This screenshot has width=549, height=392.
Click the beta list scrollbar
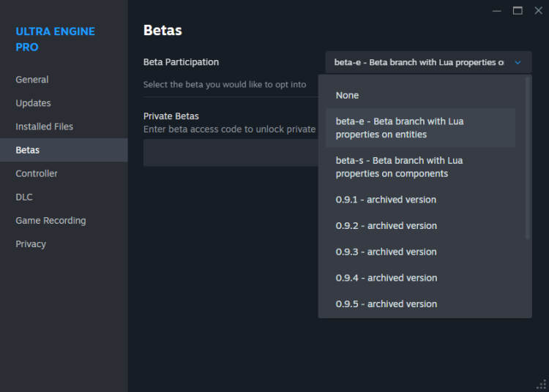coord(528,158)
